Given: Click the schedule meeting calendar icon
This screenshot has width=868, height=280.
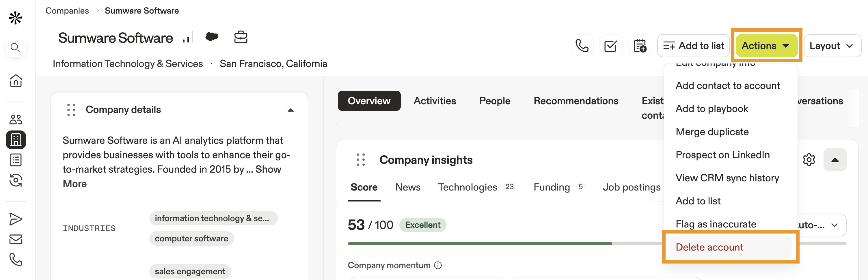Looking at the screenshot, I should click(640, 46).
